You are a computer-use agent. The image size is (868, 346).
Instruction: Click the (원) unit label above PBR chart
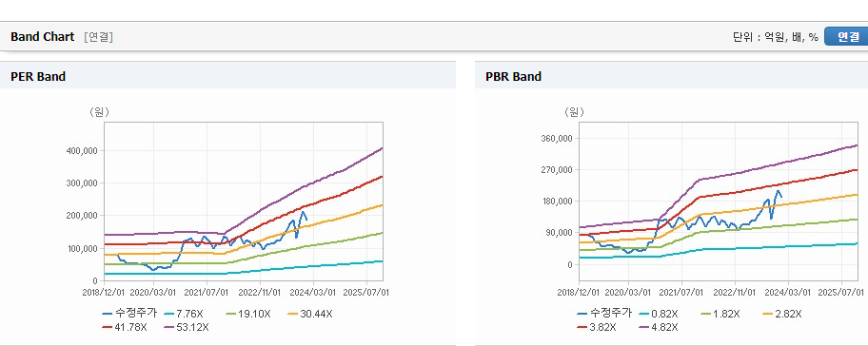click(x=574, y=112)
